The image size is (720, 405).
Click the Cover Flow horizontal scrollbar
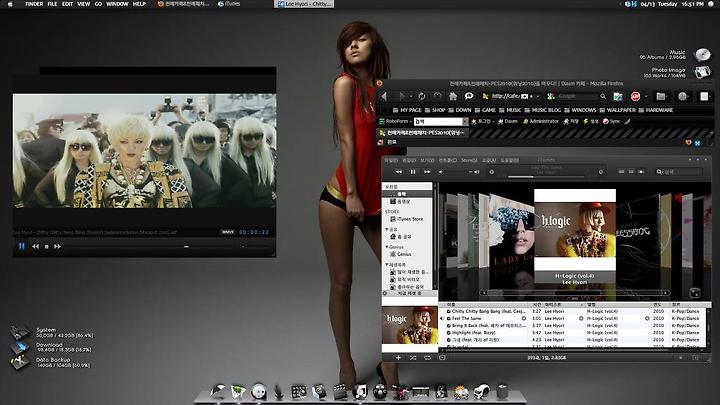pos(574,292)
